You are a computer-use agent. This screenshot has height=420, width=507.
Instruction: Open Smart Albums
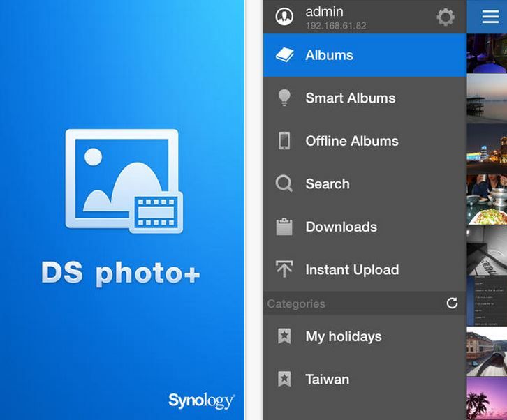pos(365,98)
